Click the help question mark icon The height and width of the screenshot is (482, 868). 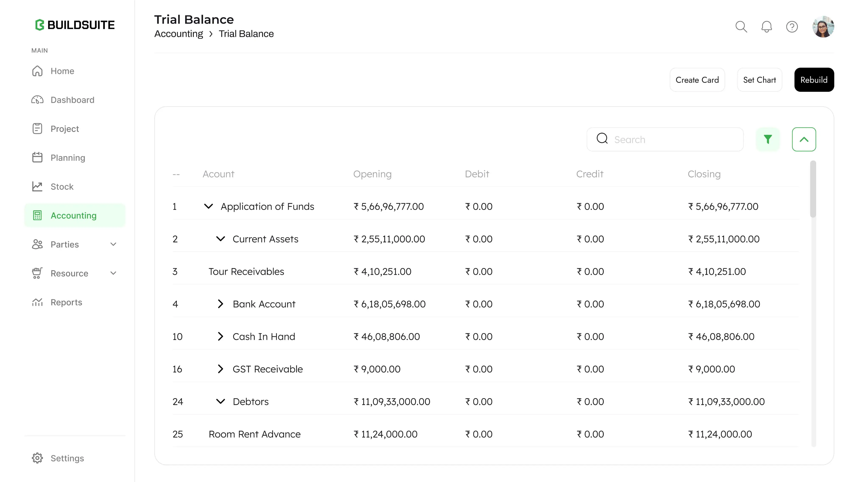tap(792, 26)
